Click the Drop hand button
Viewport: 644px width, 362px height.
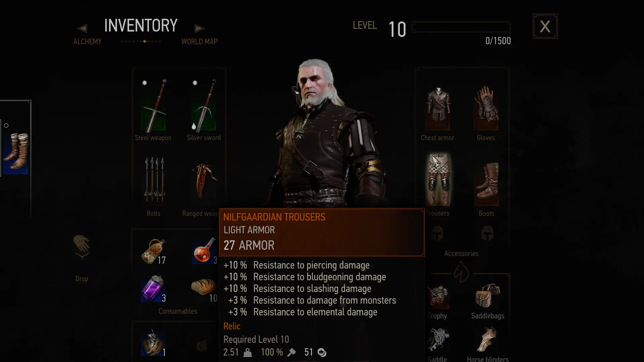pos(82,247)
